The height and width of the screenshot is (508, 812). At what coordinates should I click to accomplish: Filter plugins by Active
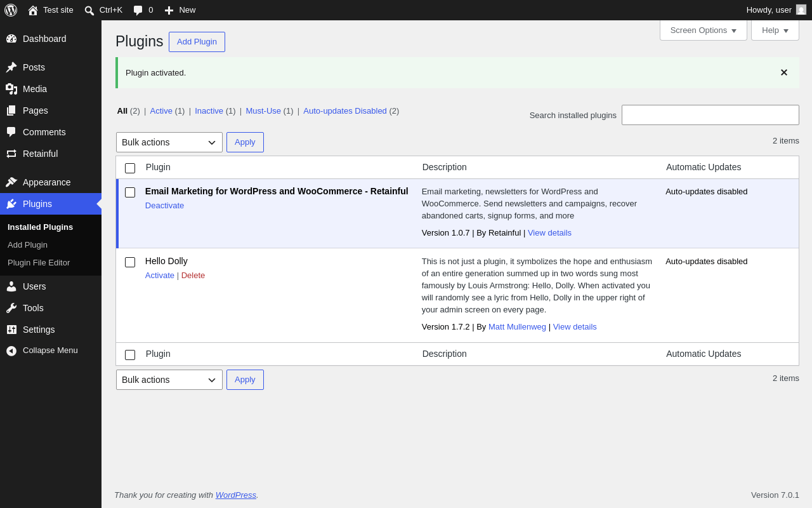161,111
